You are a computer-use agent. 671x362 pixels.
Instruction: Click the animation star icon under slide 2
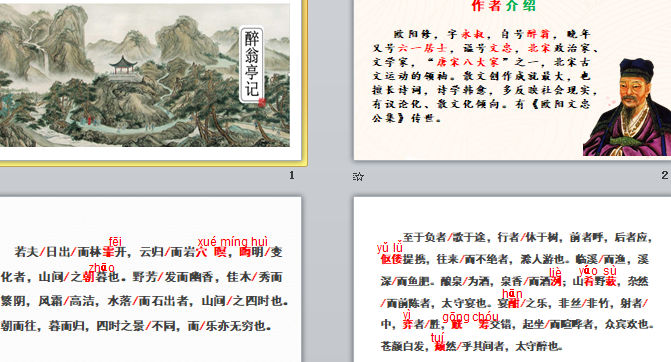pyautogui.click(x=358, y=176)
